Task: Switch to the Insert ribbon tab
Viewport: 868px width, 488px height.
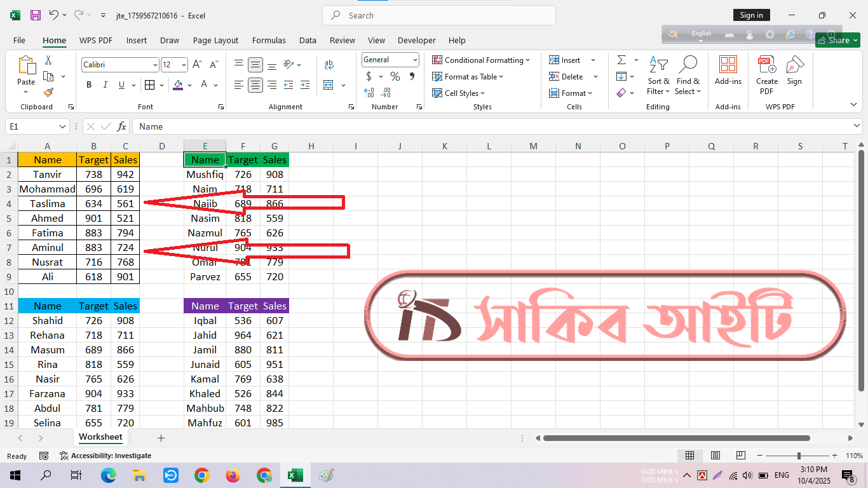Action: pos(136,40)
